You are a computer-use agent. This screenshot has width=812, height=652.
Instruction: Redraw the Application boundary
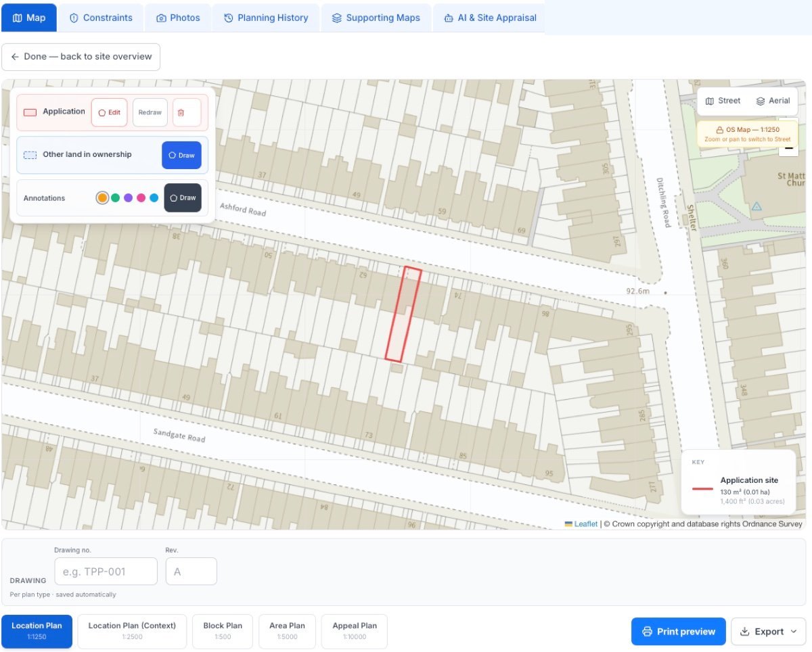pos(150,112)
